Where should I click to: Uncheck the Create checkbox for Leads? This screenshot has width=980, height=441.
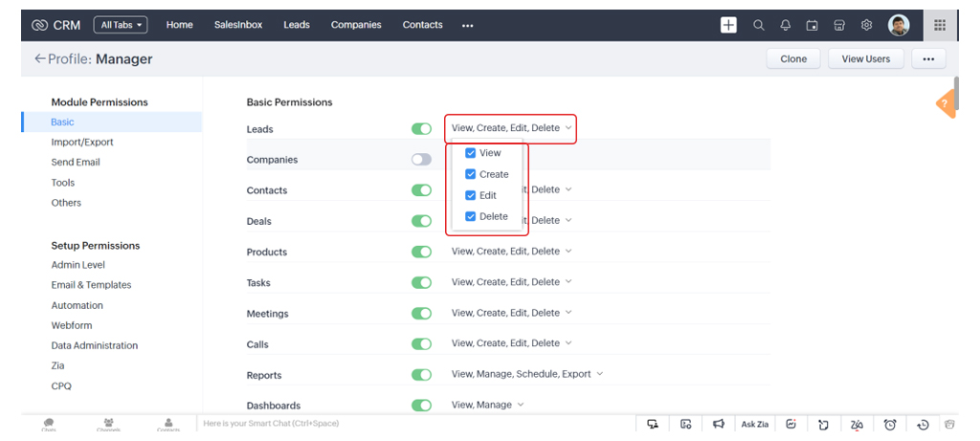coord(471,174)
